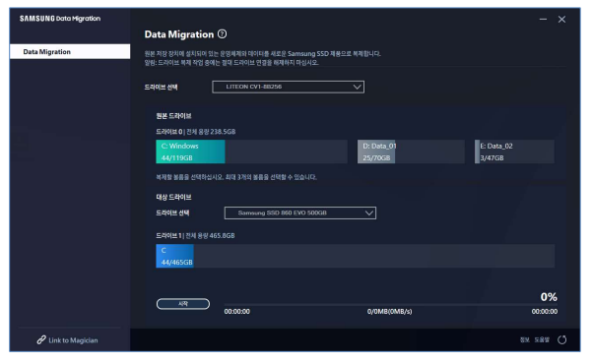The height and width of the screenshot is (364, 592).
Task: Click the migration progress bar
Action: [x=391, y=304]
